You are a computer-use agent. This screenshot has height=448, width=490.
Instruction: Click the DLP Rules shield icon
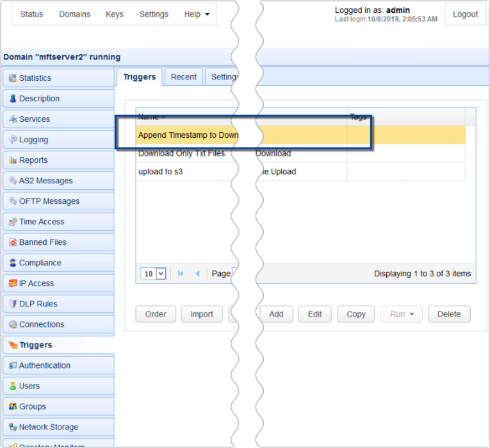tap(13, 304)
